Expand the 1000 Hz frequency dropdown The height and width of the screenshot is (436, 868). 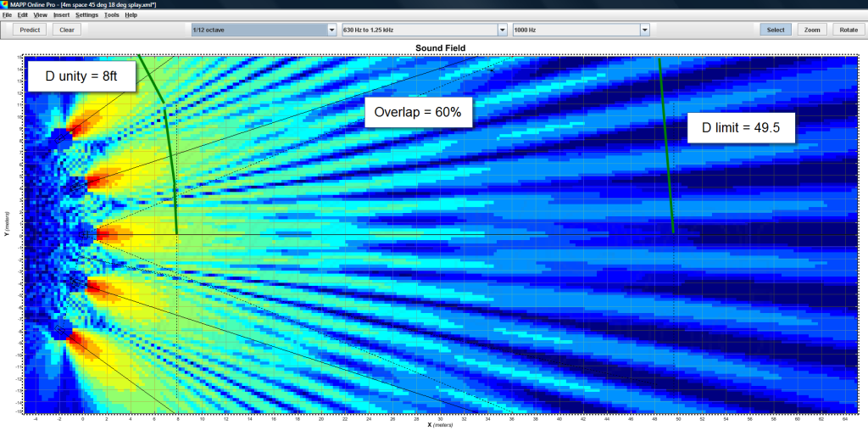pyautogui.click(x=644, y=30)
